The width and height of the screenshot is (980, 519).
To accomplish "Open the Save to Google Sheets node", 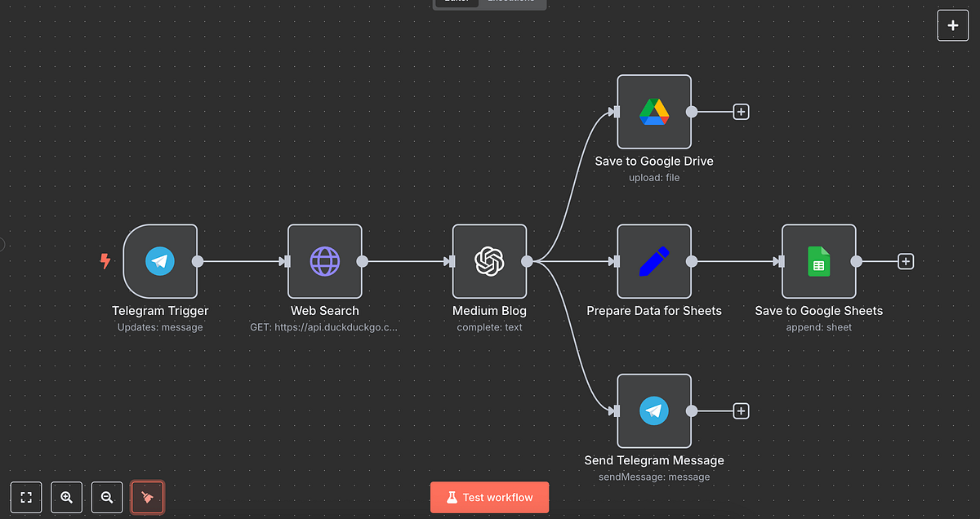I will click(x=819, y=261).
